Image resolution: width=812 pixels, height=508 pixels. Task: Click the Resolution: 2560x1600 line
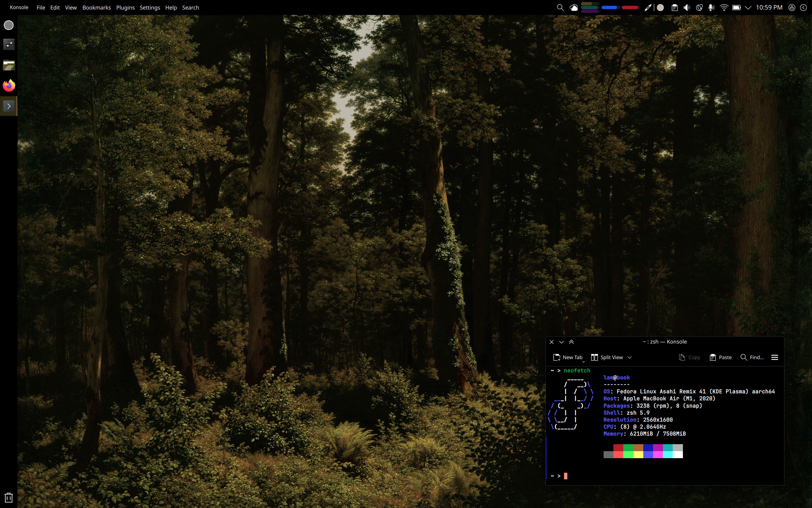tap(638, 420)
